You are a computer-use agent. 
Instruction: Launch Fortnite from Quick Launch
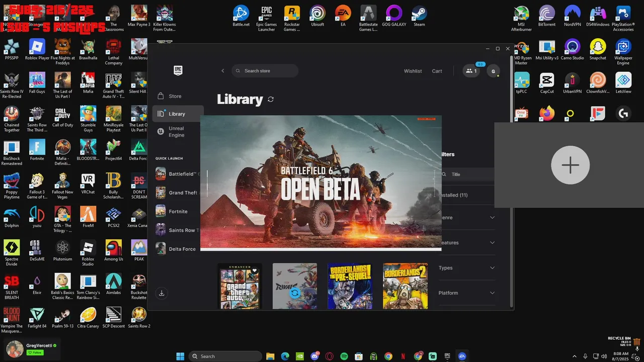(178, 212)
